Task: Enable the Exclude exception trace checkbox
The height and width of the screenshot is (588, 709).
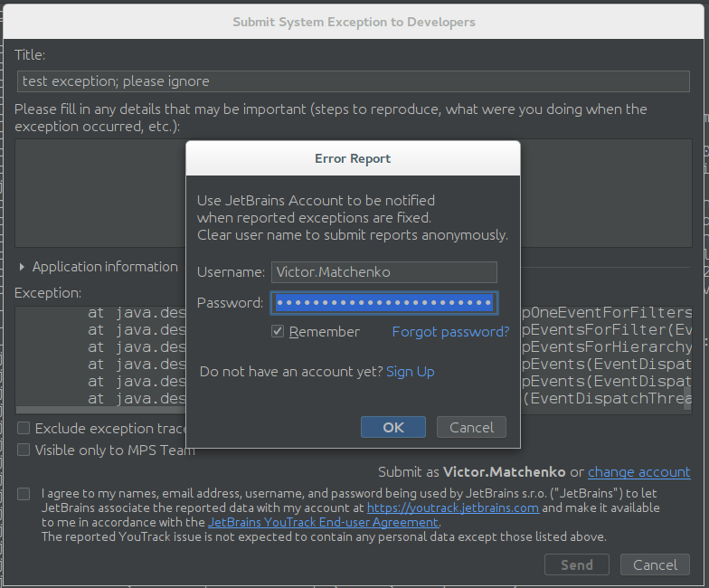Action: 24,428
